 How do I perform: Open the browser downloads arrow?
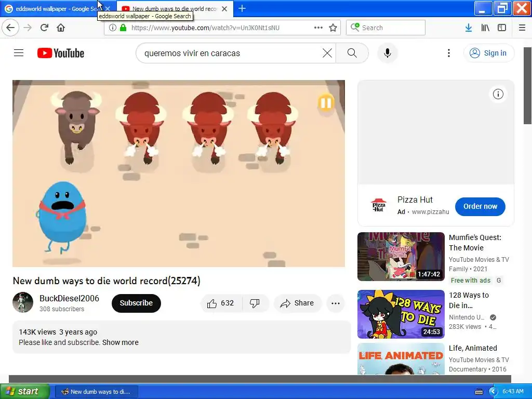coord(469,28)
